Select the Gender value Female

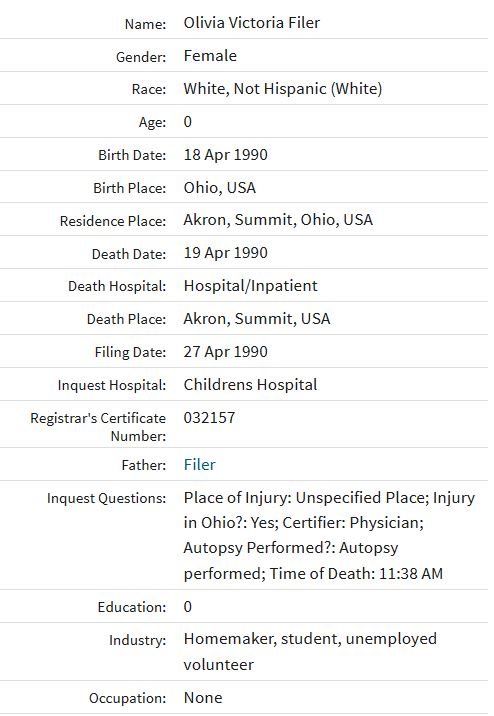(210, 56)
